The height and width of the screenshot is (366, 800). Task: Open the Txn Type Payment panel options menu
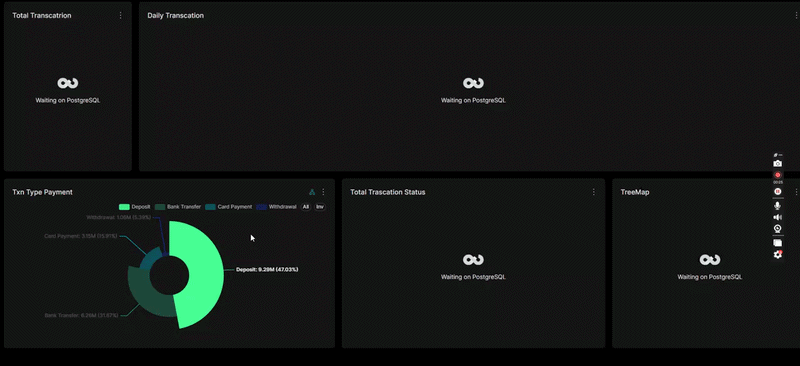click(323, 192)
